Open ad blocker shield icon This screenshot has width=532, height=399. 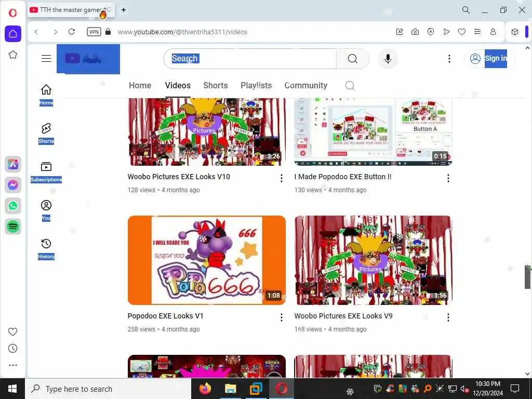(431, 32)
